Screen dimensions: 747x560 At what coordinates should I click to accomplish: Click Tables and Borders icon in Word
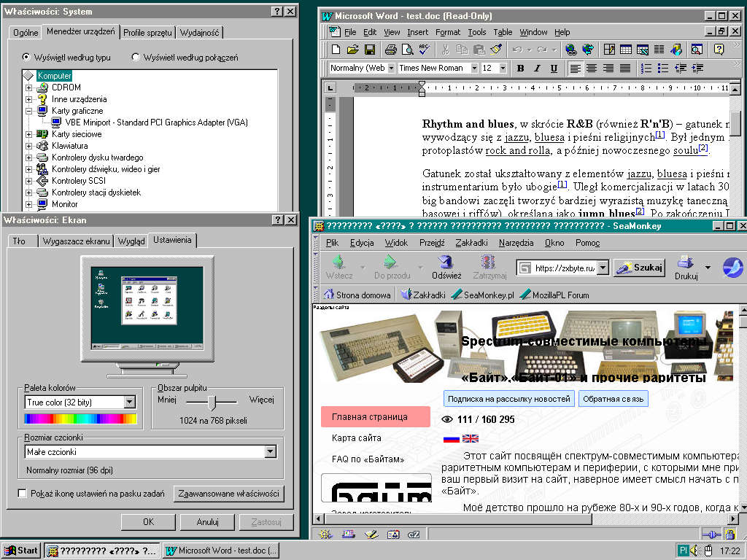(609, 49)
